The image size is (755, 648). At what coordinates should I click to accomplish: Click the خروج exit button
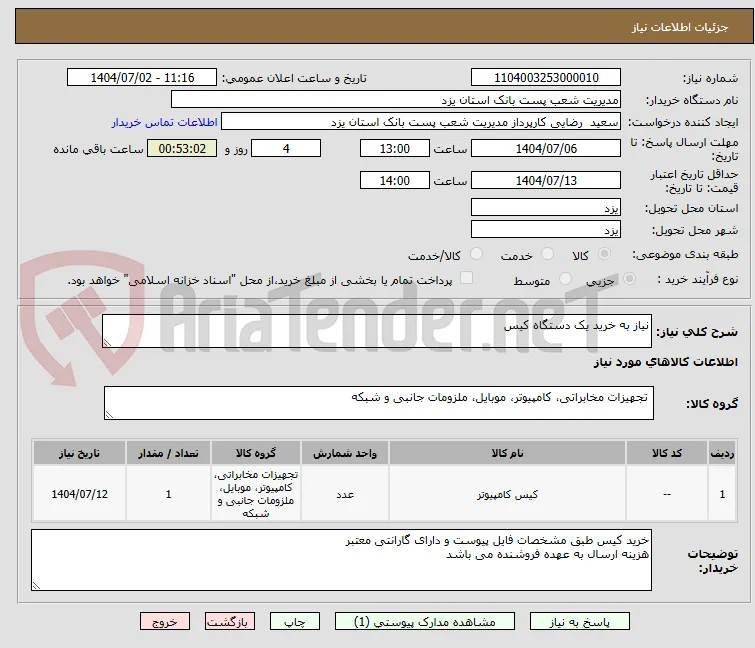point(165,622)
